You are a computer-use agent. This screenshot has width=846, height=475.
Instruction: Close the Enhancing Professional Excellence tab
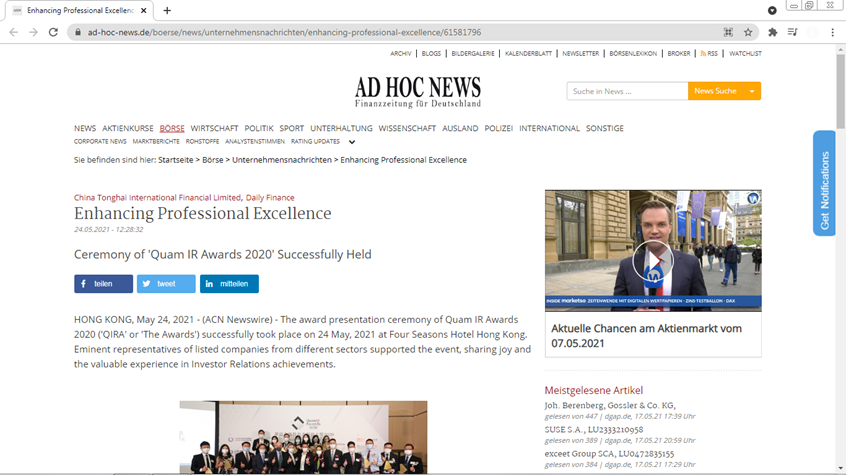[x=144, y=10]
